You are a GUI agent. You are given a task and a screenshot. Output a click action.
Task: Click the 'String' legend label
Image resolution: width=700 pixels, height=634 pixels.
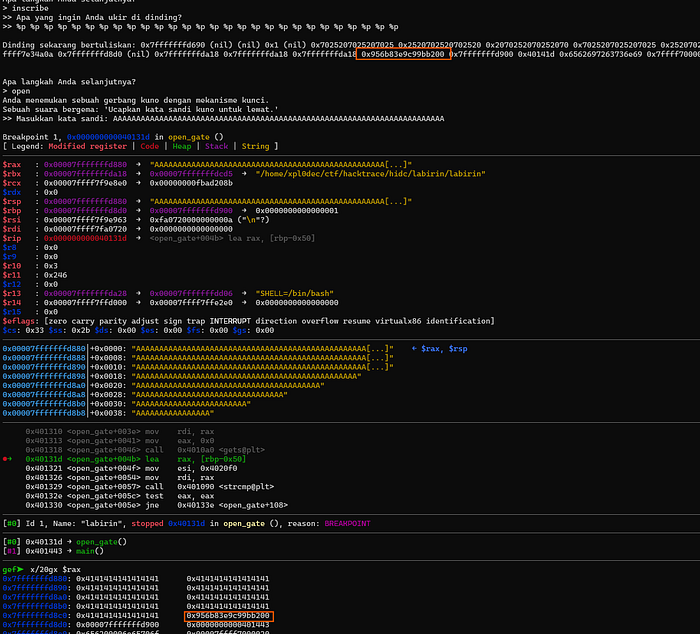pyautogui.click(x=255, y=146)
